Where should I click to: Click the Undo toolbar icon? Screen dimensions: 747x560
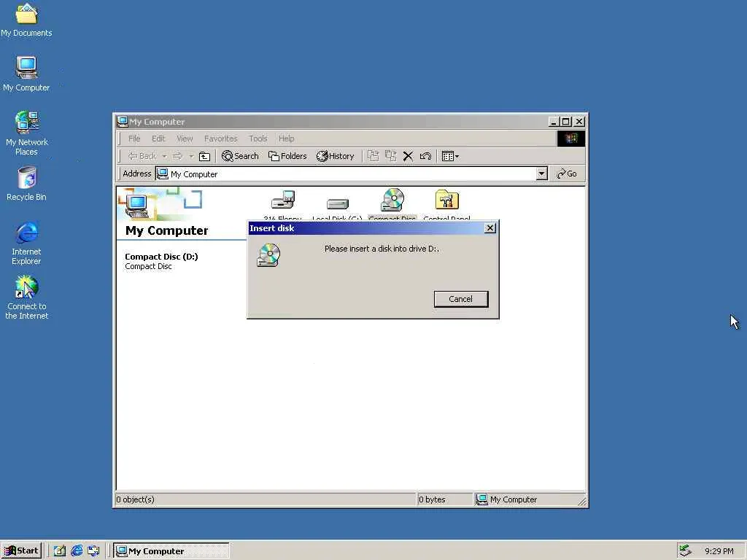425,156
